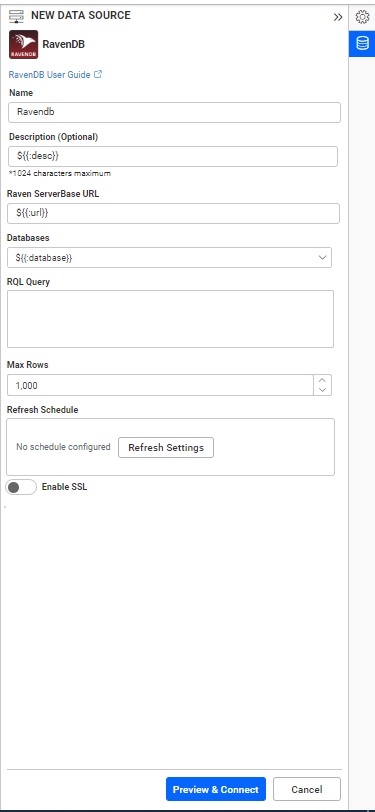This screenshot has width=375, height=812.
Task: Open the RavenDB User Guide link
Action: 49,75
